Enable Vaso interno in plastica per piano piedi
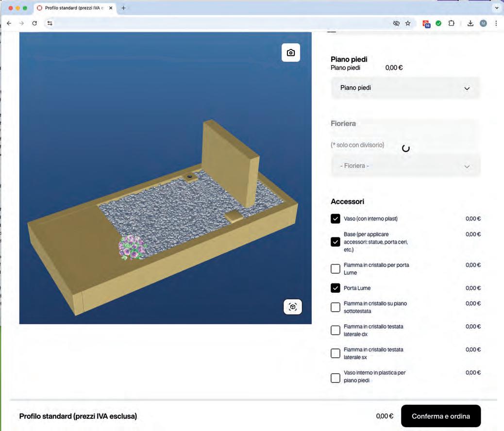Viewport: 504px width, 431px height. (x=335, y=378)
